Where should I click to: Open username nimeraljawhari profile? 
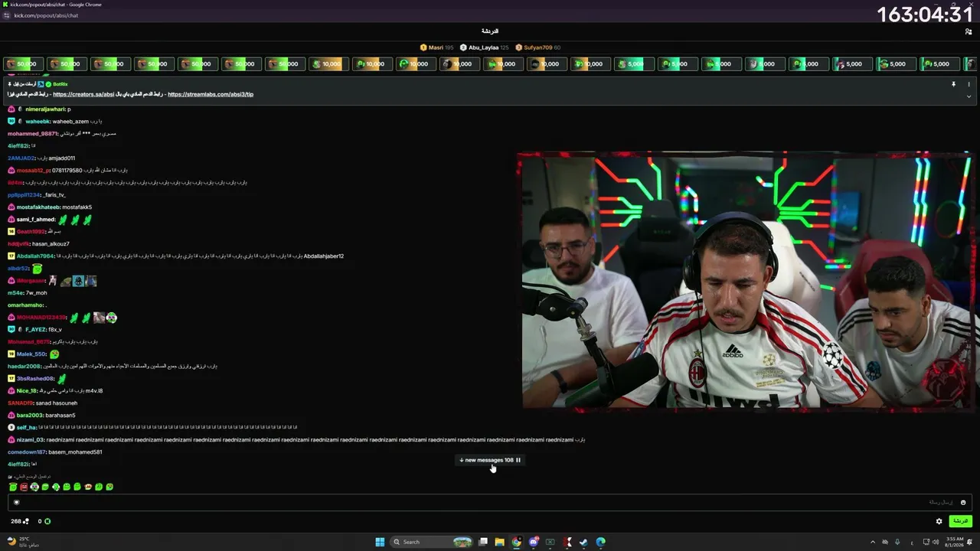(45, 109)
